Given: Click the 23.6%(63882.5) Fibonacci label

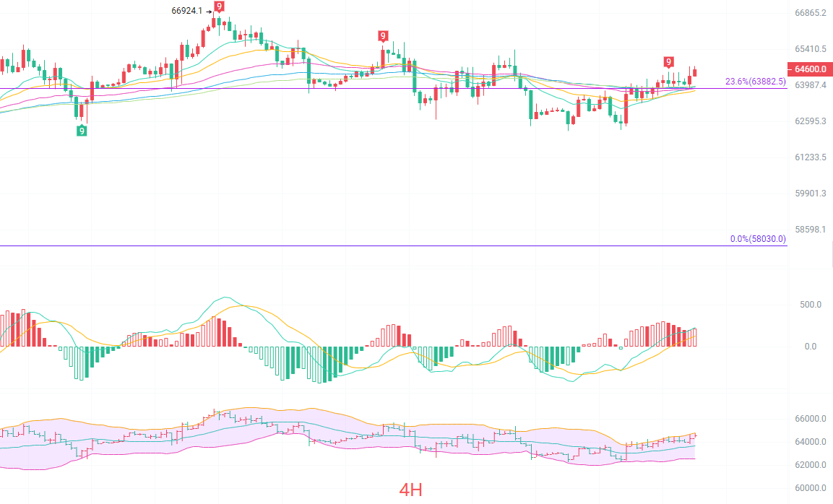Looking at the screenshot, I should (x=756, y=82).
